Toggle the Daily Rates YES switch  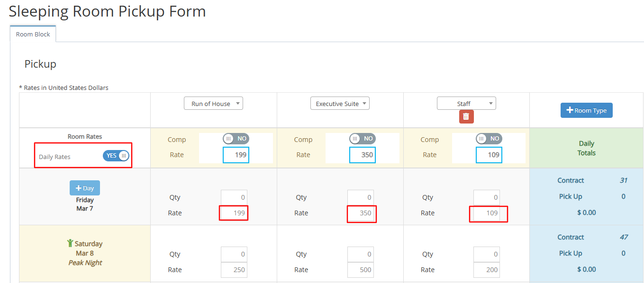(116, 156)
